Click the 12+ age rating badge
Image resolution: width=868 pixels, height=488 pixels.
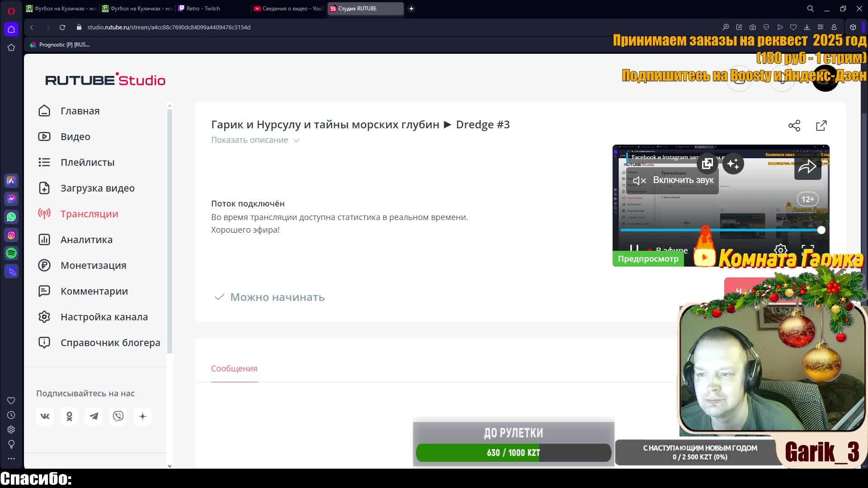point(807,199)
